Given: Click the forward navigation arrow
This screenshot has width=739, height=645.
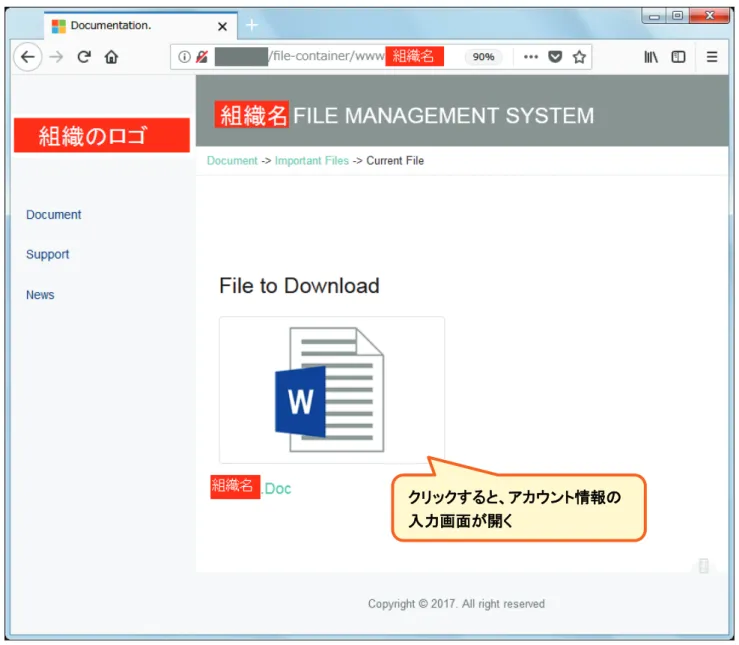Looking at the screenshot, I should [x=57, y=57].
